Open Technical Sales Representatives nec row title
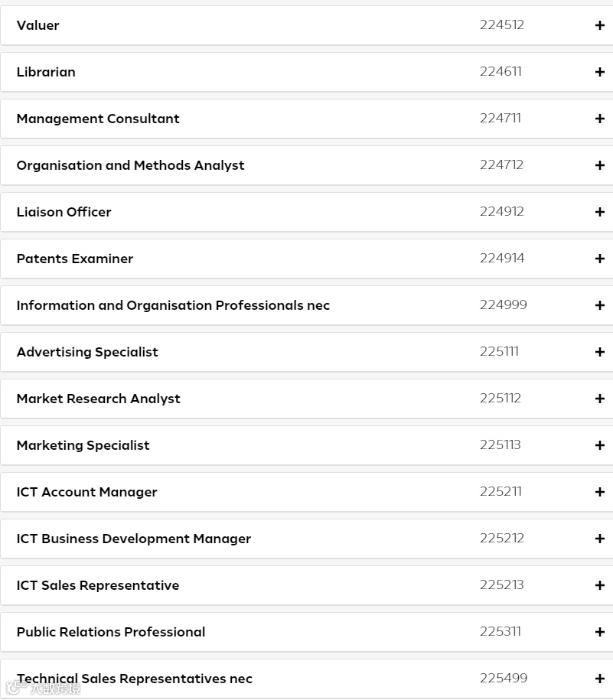This screenshot has width=613, height=700. click(x=135, y=679)
